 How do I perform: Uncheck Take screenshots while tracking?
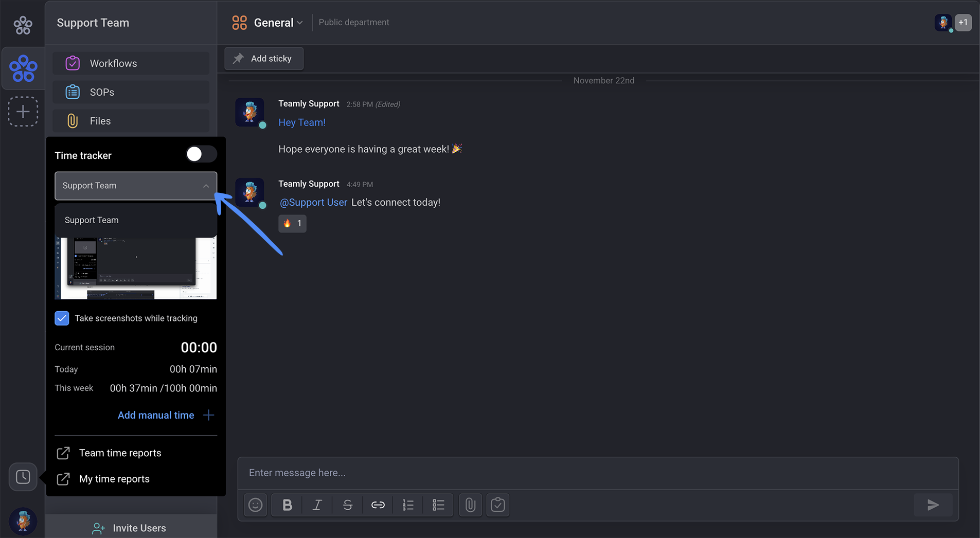click(x=62, y=318)
